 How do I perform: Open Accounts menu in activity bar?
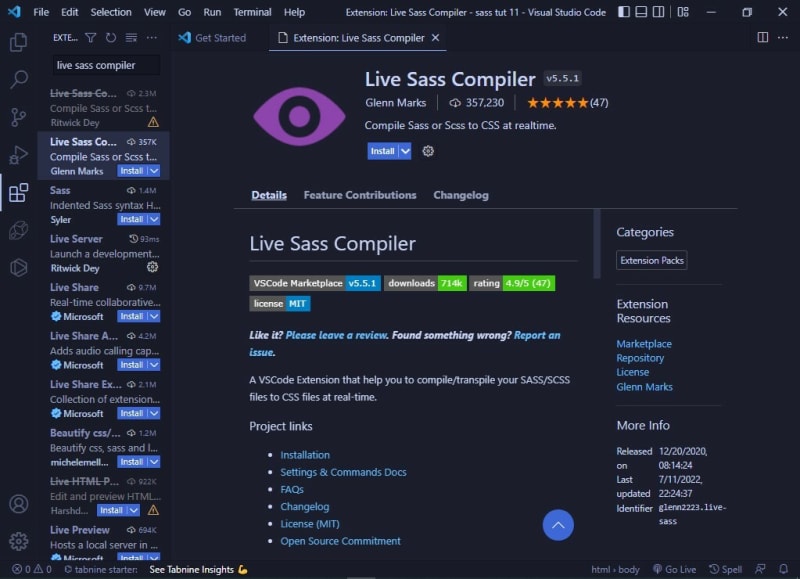point(18,504)
